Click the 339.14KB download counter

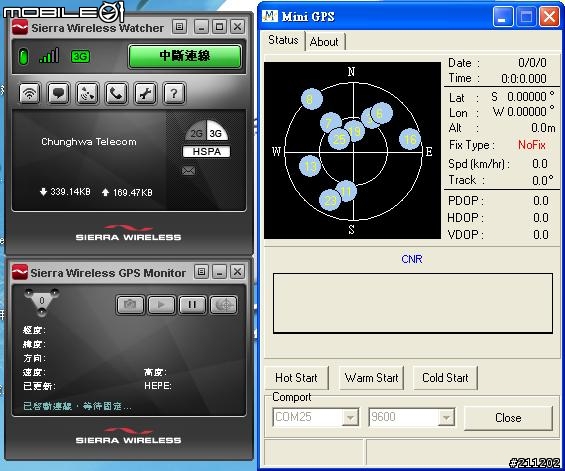pos(65,192)
